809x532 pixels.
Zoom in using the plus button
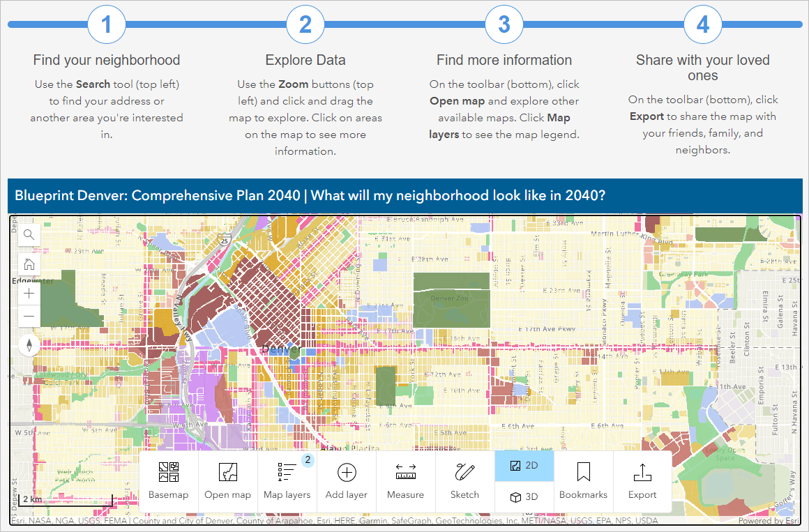pyautogui.click(x=28, y=293)
